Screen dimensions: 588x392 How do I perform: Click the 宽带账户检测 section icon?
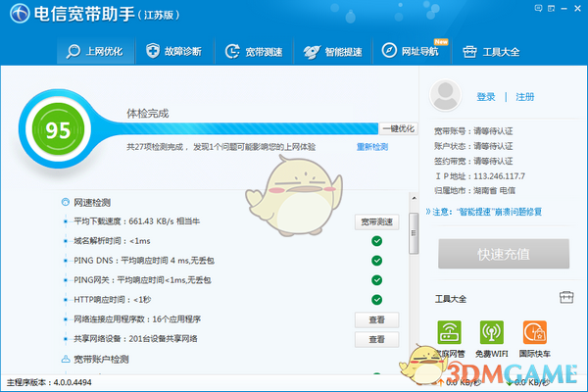[66, 359]
